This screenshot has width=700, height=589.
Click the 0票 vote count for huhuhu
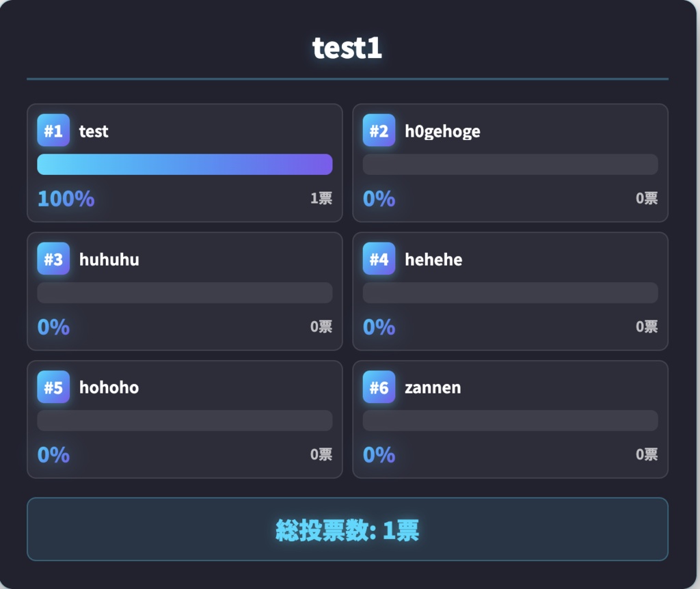pos(321,327)
